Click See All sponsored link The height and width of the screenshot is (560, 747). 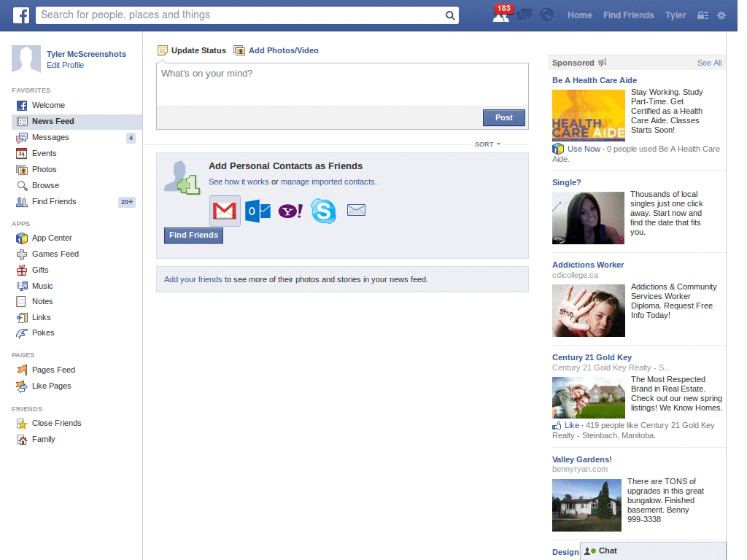pos(709,63)
